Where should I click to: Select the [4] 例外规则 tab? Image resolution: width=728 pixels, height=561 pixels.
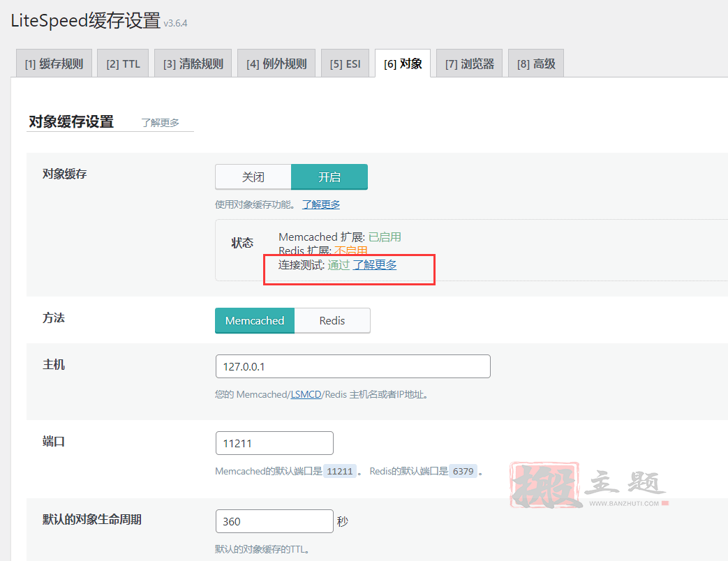click(x=276, y=63)
